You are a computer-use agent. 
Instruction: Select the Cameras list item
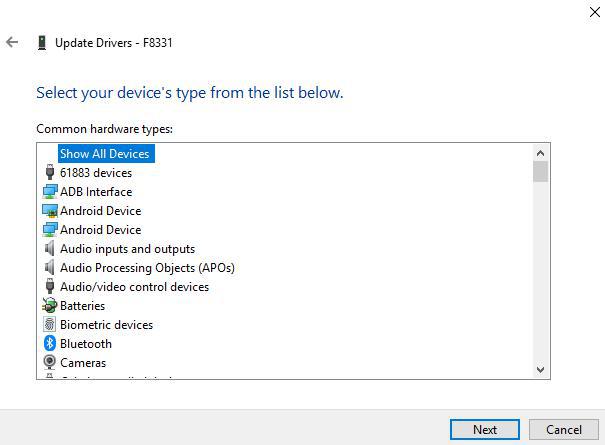82,363
